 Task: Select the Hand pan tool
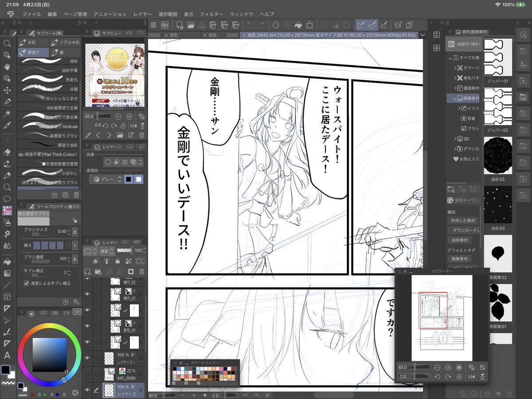(x=7, y=67)
